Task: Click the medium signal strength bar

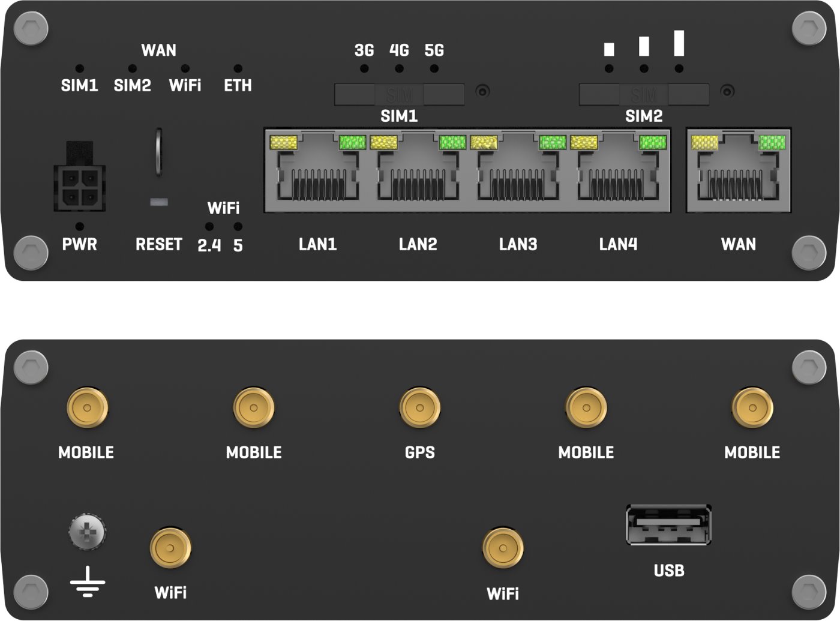Action: tap(644, 46)
